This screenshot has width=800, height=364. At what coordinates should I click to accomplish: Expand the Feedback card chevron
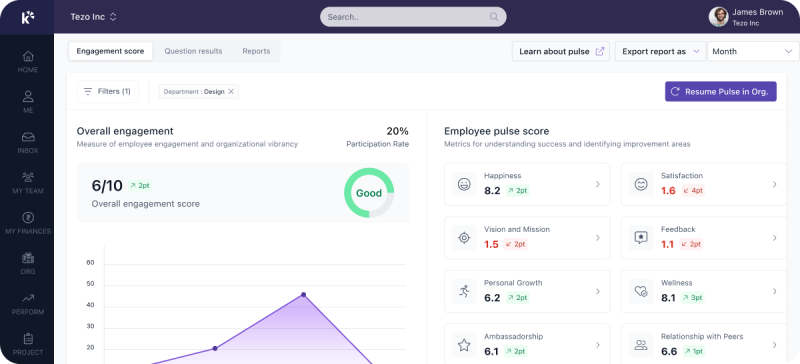(x=774, y=238)
